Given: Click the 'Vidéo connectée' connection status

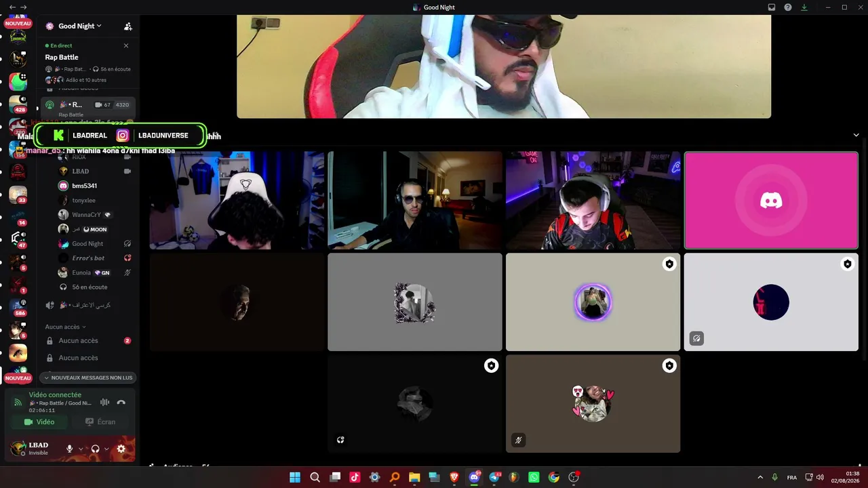Looking at the screenshot, I should tap(55, 395).
